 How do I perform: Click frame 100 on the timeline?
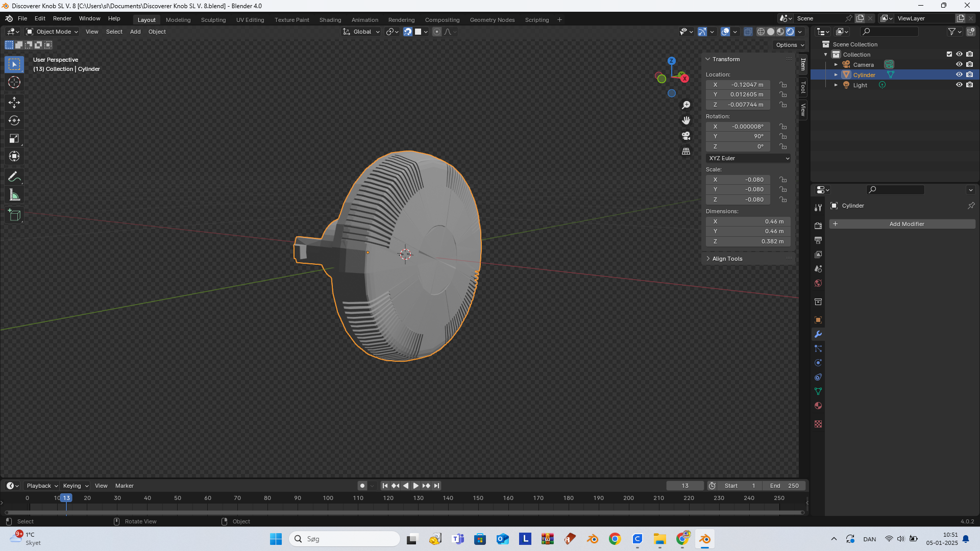[328, 498]
